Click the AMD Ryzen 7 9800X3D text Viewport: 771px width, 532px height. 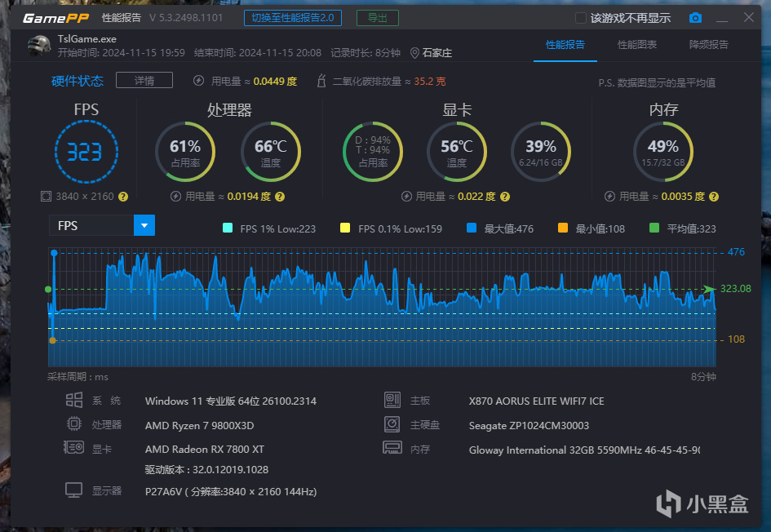tap(200, 425)
